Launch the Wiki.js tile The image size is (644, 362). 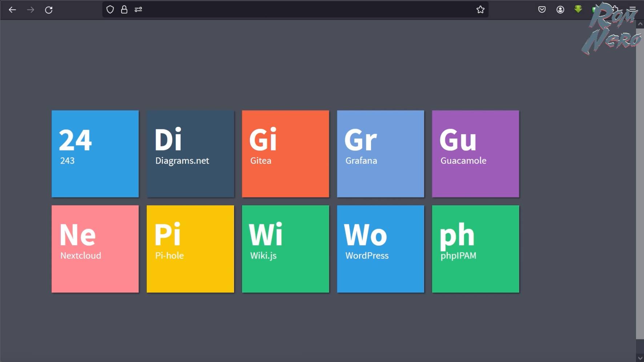[x=286, y=249]
